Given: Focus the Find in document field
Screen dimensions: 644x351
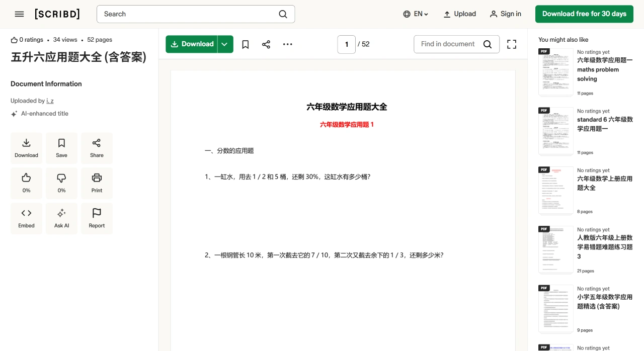Looking at the screenshot, I should (x=448, y=44).
